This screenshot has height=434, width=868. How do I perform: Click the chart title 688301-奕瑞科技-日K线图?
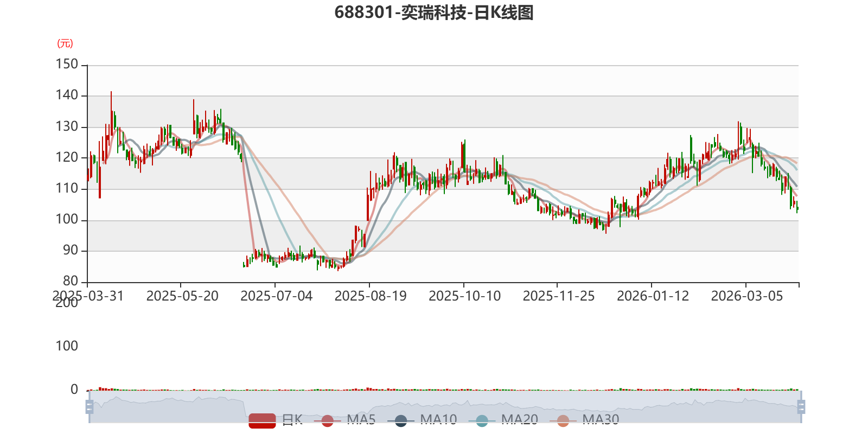coord(434,12)
